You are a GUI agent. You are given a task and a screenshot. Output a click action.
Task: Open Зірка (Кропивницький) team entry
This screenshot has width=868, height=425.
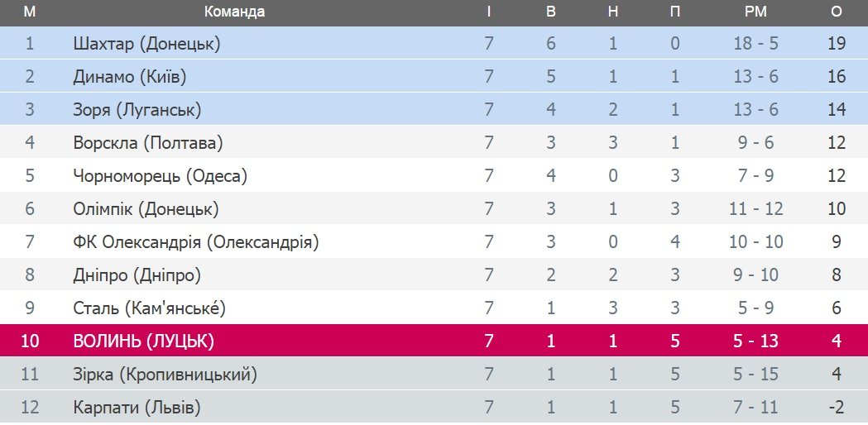pos(165,375)
